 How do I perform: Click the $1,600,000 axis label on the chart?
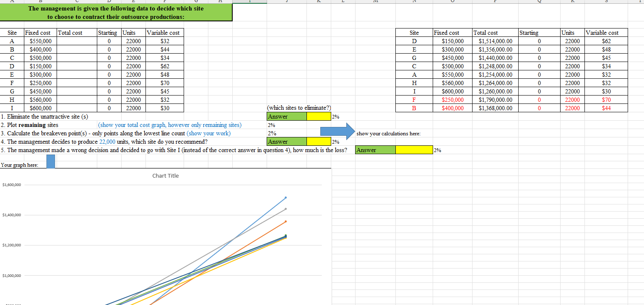tap(11, 185)
